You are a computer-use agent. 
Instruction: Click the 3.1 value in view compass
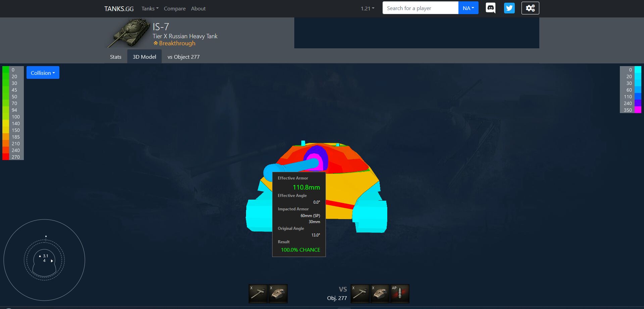point(46,256)
